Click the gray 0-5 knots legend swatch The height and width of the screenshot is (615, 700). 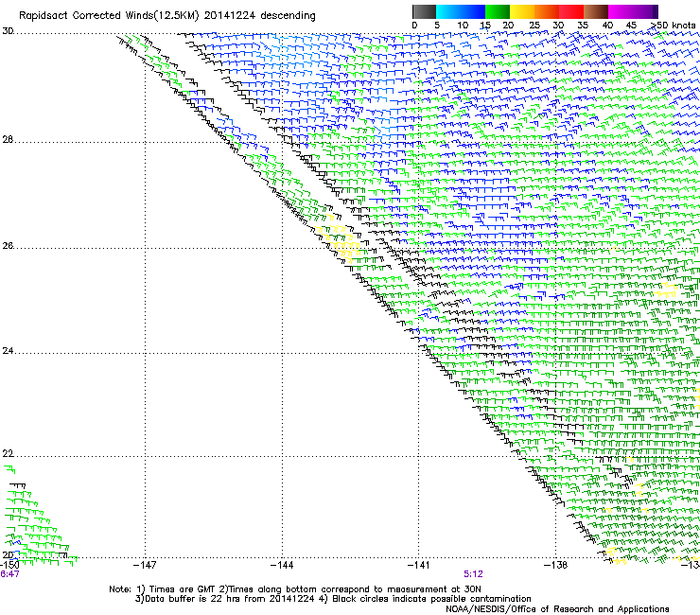point(425,11)
